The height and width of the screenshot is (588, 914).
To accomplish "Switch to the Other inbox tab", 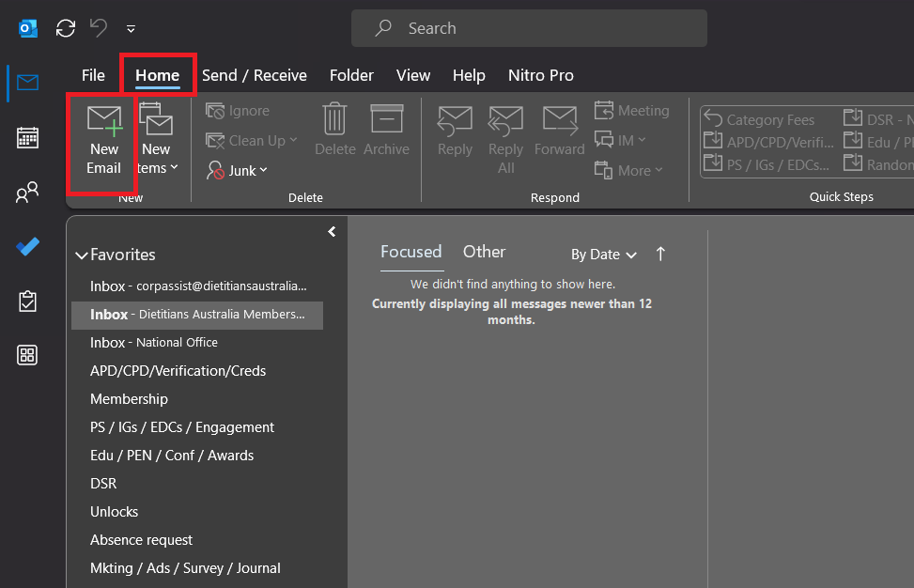I will click(x=484, y=252).
